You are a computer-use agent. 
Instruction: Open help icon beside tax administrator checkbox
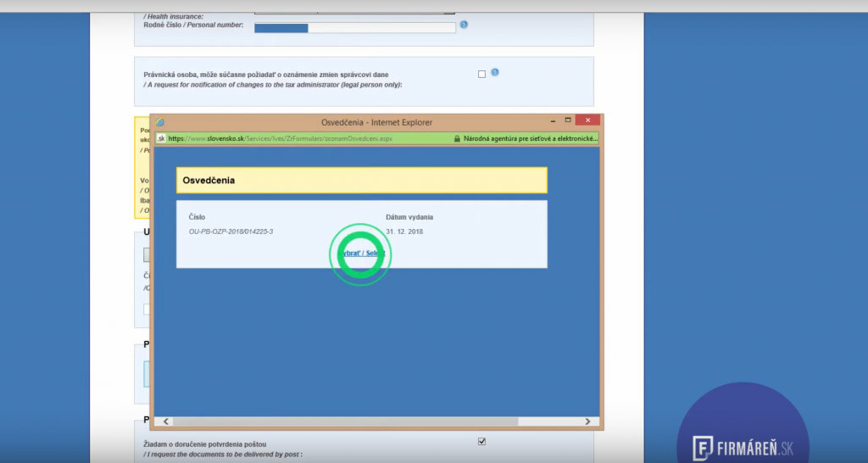coord(495,73)
